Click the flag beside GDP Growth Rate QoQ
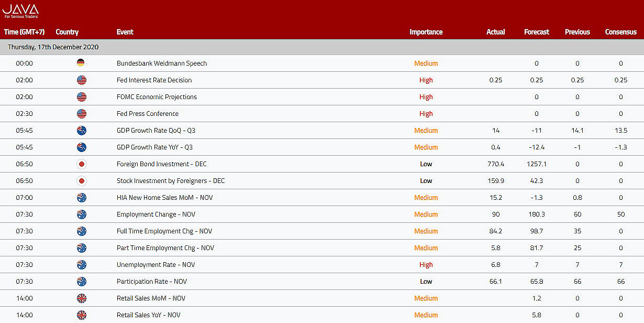The image size is (644, 323). click(x=81, y=131)
